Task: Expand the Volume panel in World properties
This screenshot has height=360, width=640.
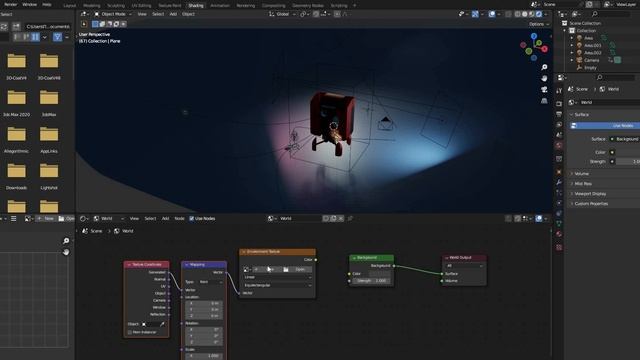Action: pyautogui.click(x=581, y=174)
